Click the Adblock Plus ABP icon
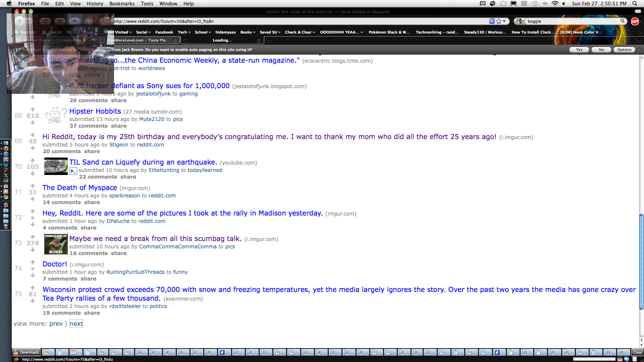 (x=635, y=21)
